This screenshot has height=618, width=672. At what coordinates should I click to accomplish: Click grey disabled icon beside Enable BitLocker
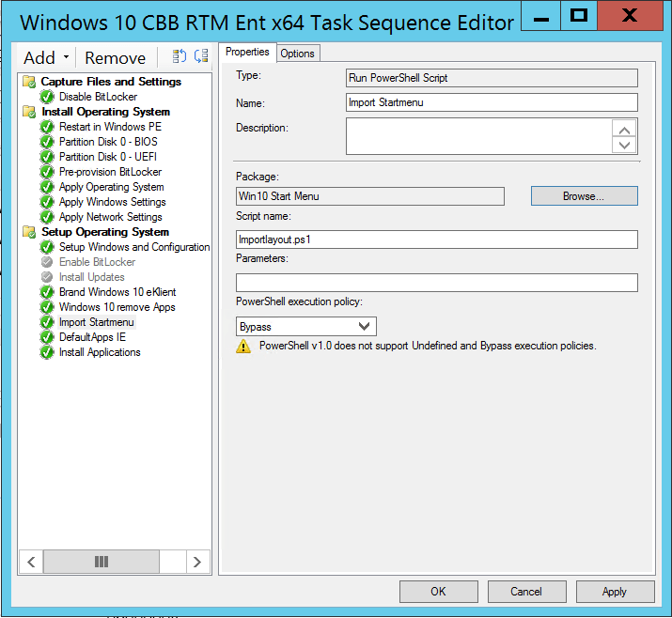[47, 262]
